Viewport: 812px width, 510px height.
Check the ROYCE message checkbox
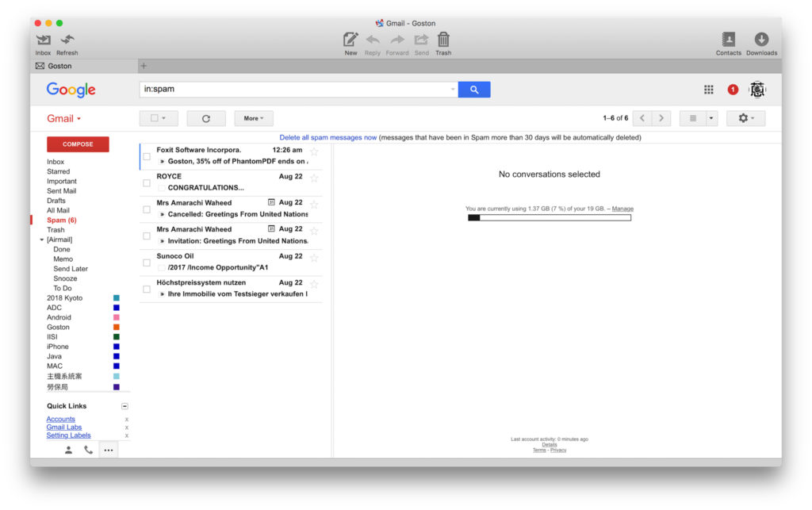(147, 182)
